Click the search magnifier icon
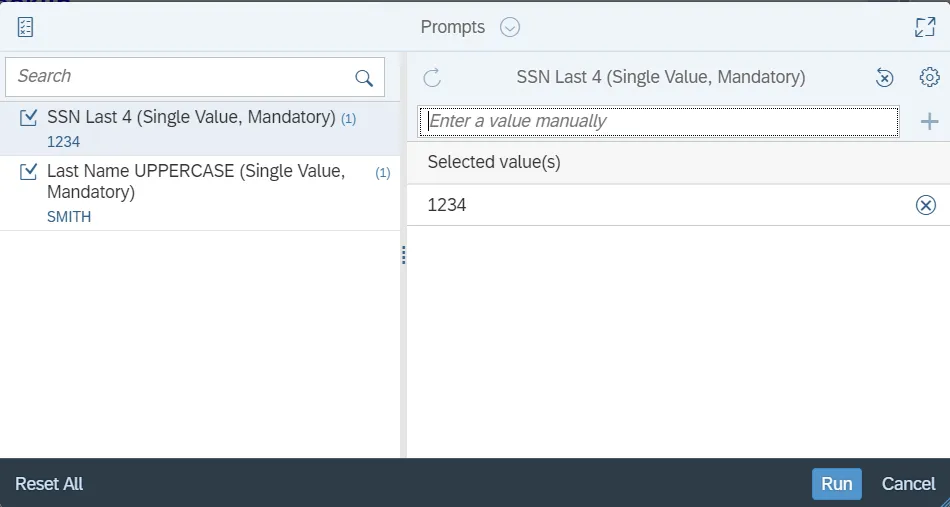 364,78
